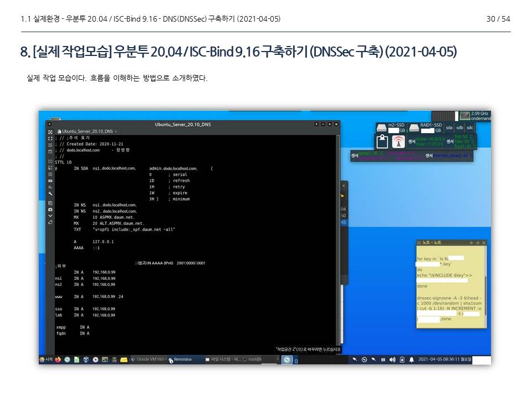Close the 노트 sticky note window
This screenshot has width=532, height=399.
[x=484, y=243]
